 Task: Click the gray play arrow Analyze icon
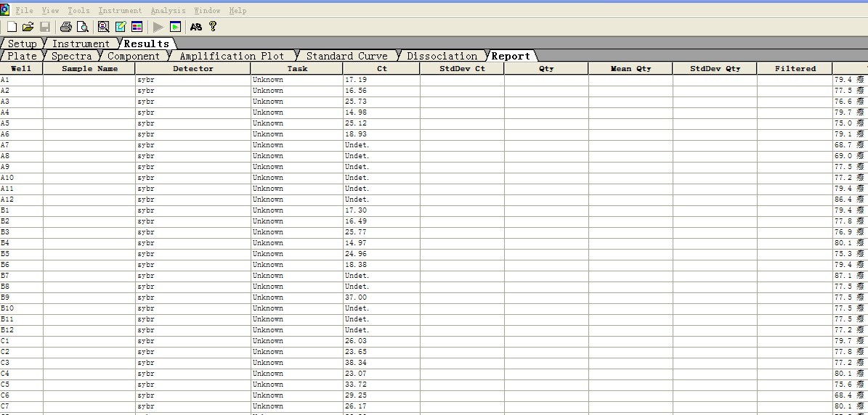(158, 27)
